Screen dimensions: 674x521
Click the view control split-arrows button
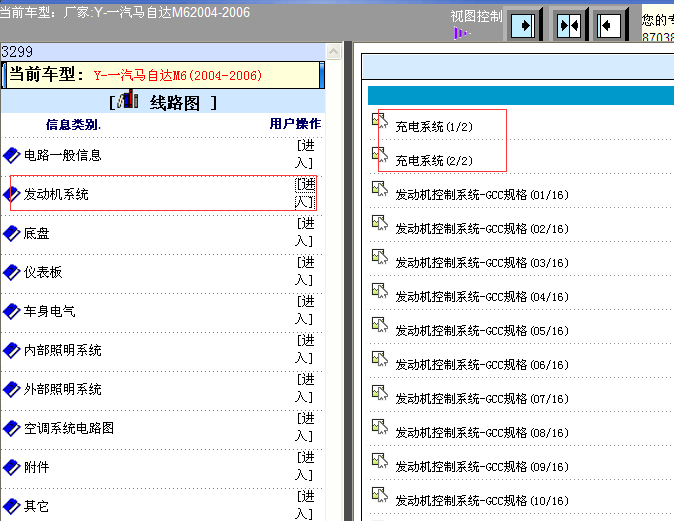point(568,25)
